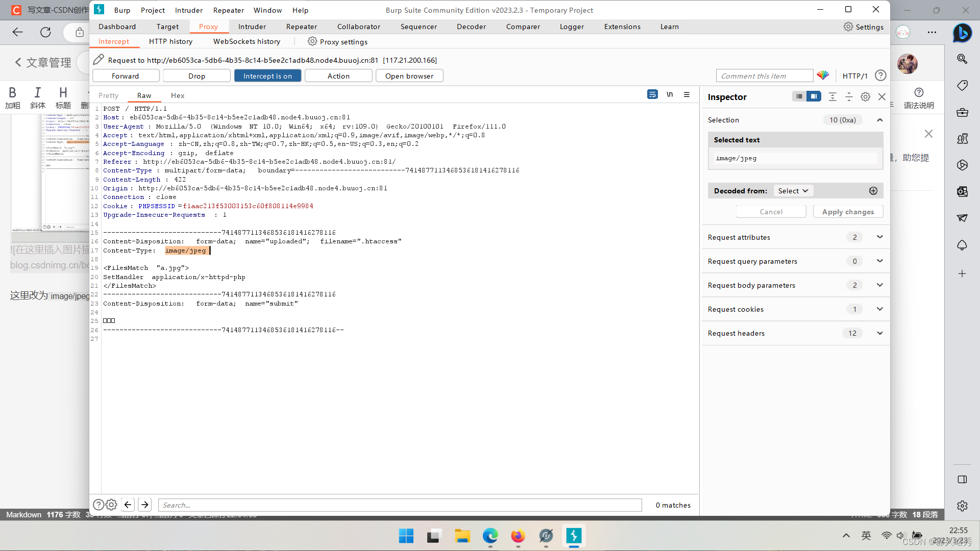980x551 pixels.
Task: Open Firefox from the Windows taskbar
Action: pos(518,536)
